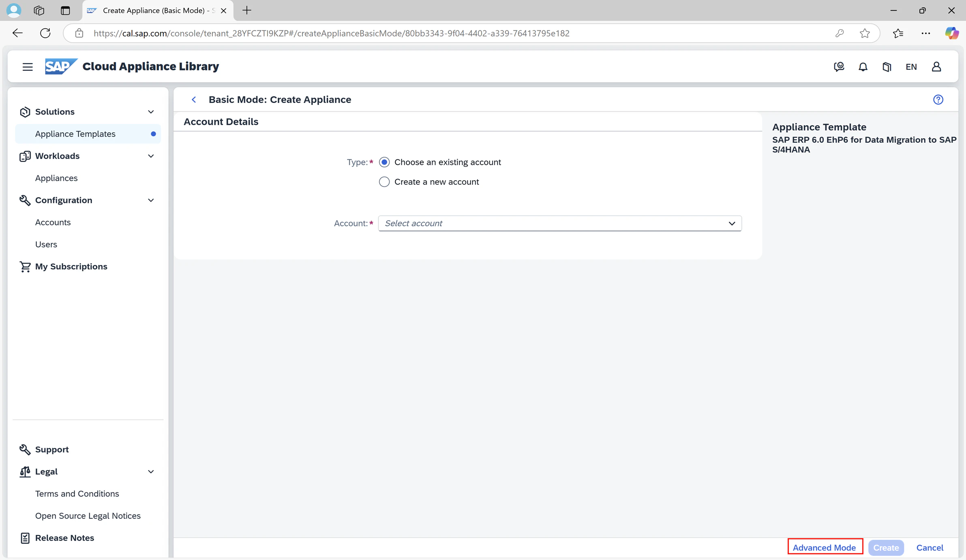Open the browser workspaces icon
The width and height of the screenshot is (966, 560).
pyautogui.click(x=39, y=11)
